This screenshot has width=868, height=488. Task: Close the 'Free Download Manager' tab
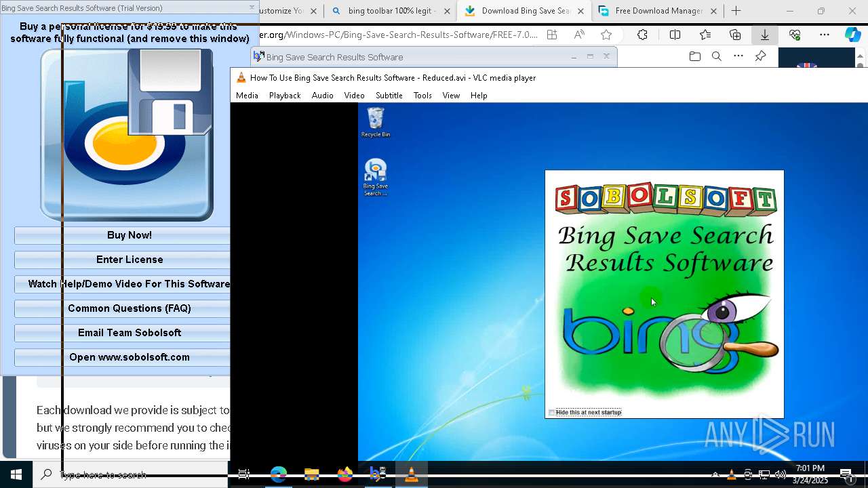point(713,11)
